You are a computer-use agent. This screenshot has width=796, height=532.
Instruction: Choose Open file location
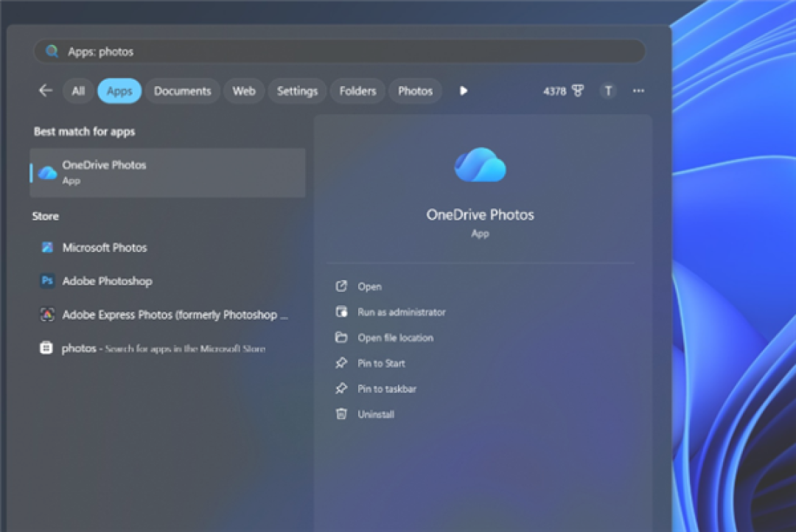[396, 337]
